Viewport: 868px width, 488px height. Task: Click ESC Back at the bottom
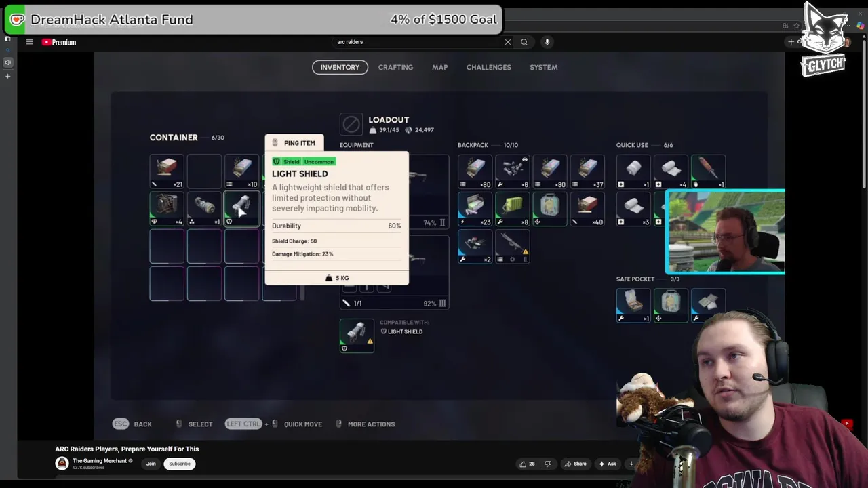[133, 424]
